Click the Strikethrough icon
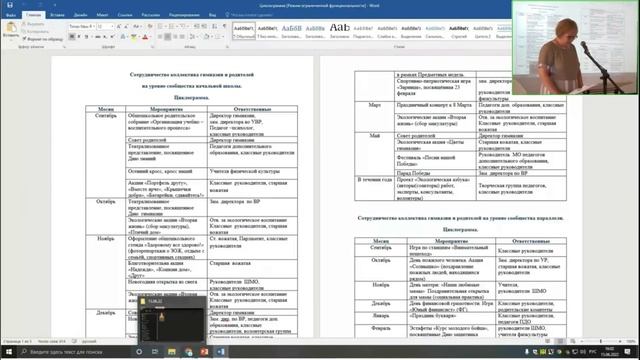The width and height of the screenshot is (640, 360). coord(98,37)
